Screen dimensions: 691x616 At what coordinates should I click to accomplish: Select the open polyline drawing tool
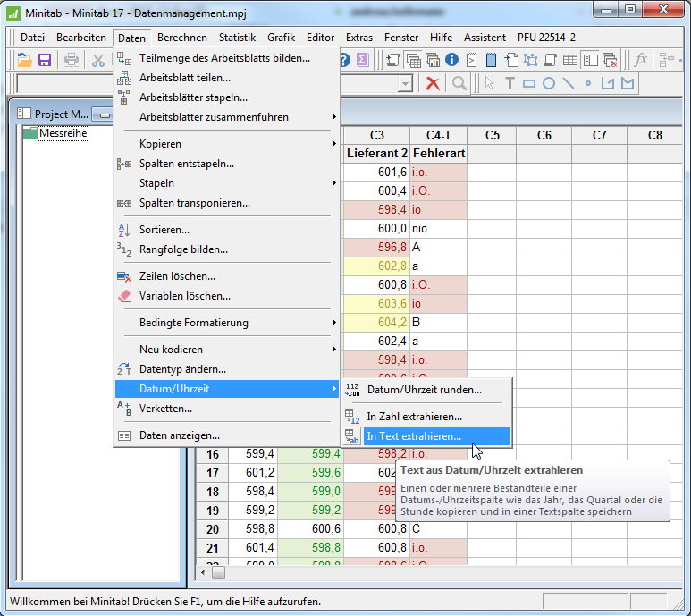coord(608,83)
